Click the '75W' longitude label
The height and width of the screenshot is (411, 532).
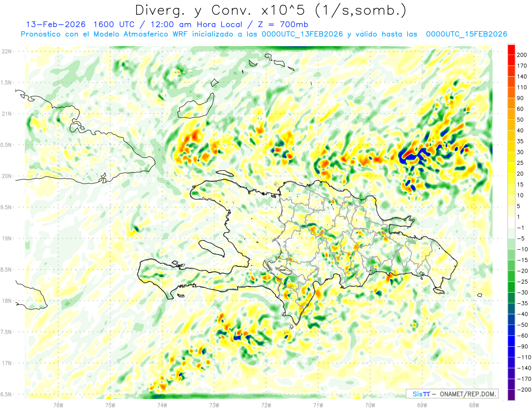[x=110, y=405]
